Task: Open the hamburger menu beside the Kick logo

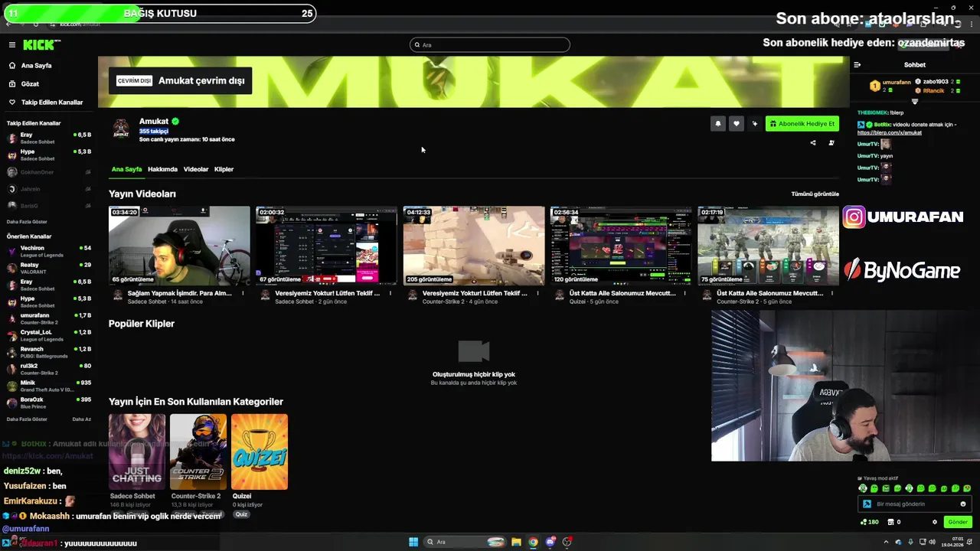Action: point(12,45)
